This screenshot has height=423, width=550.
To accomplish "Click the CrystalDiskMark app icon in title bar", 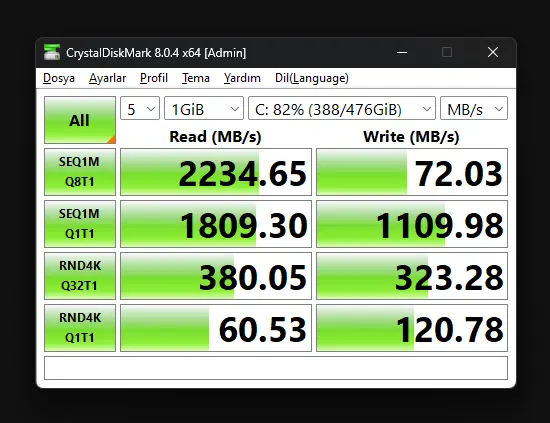I will (52, 52).
